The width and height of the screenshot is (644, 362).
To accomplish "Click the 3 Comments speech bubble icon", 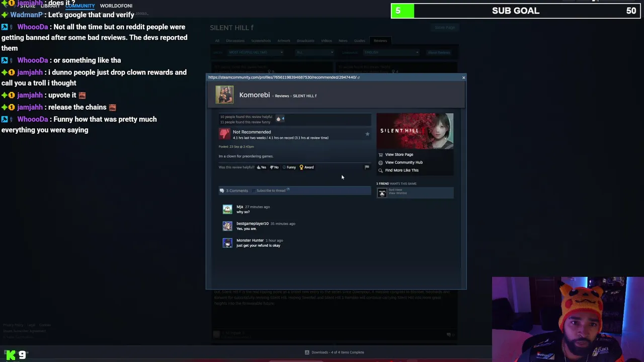I will pos(222,191).
